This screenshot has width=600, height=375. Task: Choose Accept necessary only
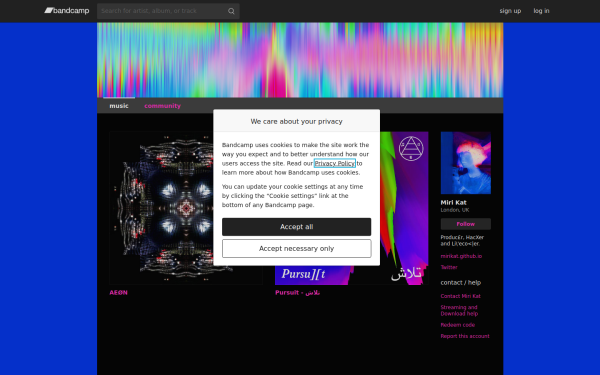click(x=296, y=249)
